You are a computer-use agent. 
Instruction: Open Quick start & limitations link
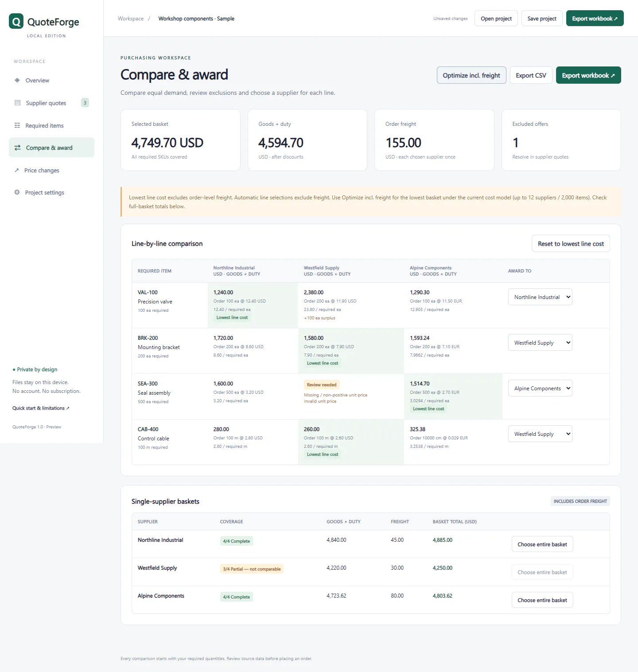[x=41, y=408]
